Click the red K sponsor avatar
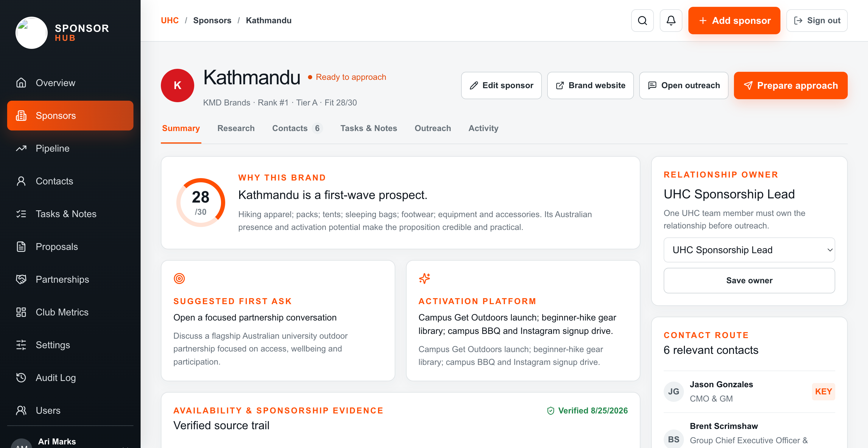The image size is (868, 448). (177, 85)
